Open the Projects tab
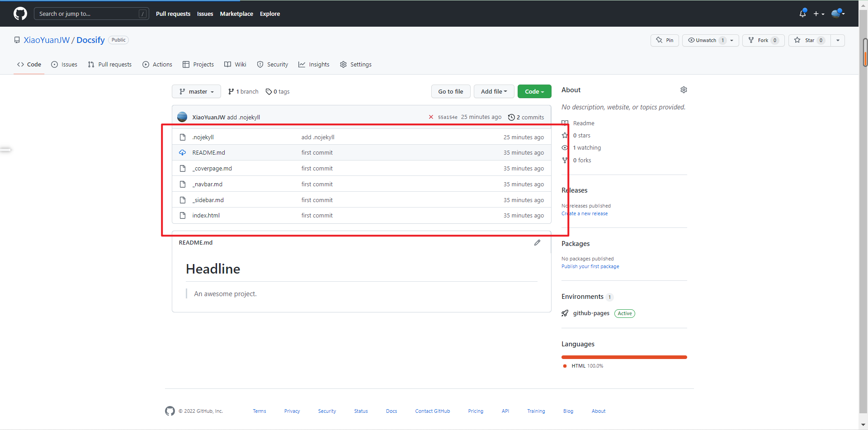868x430 pixels. 198,65
